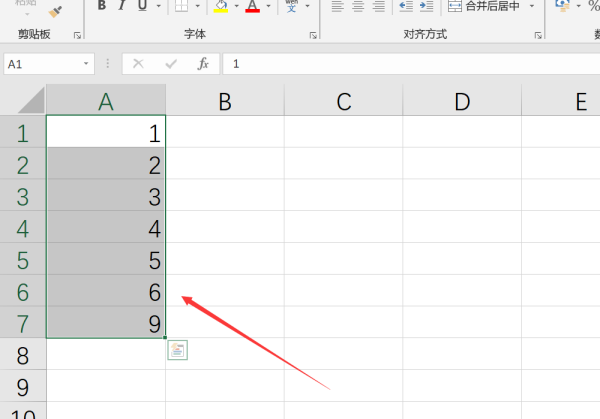Expand the Name Box dropdown arrow
This screenshot has height=419, width=600.
pos(86,64)
